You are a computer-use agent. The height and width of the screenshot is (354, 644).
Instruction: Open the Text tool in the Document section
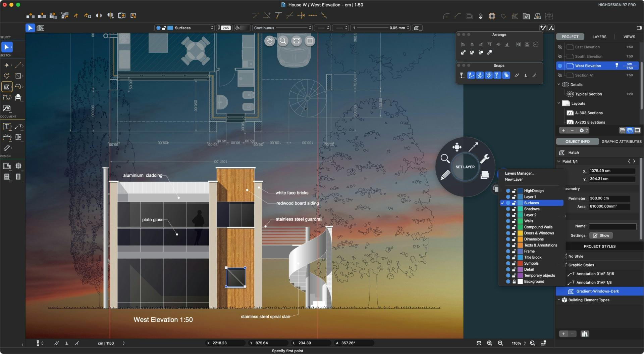tap(7, 126)
